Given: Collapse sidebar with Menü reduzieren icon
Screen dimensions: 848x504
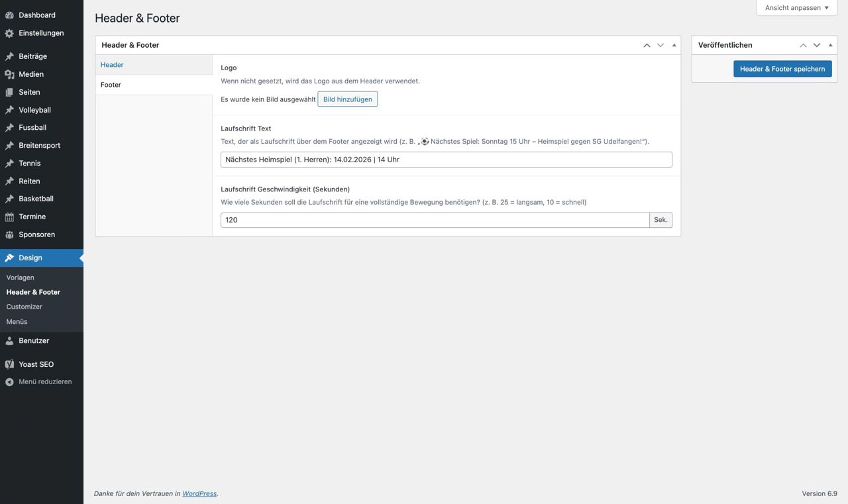Looking at the screenshot, I should (x=9, y=382).
